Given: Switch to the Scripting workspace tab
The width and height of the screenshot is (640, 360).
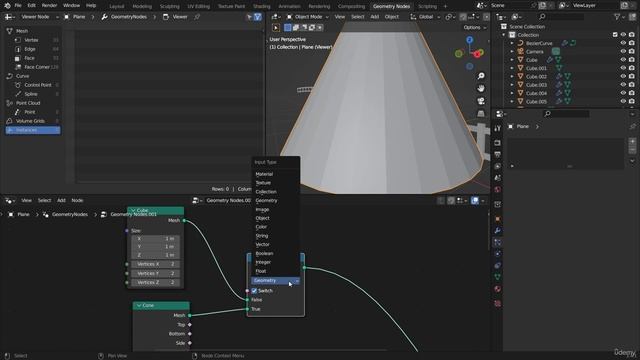Looking at the screenshot, I should point(427,6).
